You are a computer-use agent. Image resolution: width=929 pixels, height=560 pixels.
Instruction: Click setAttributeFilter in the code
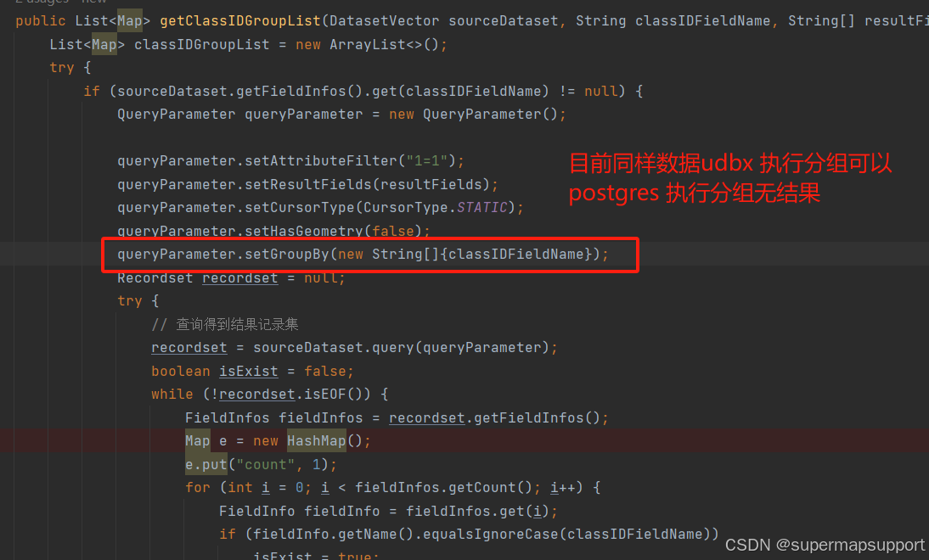[320, 161]
